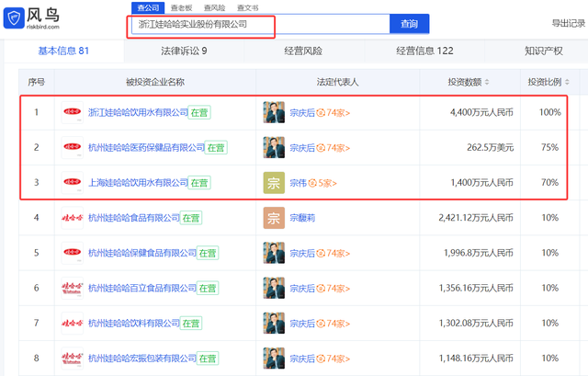Open 杭州娃哈哈食品有限公司 company link
The width and height of the screenshot is (588, 376).
tap(134, 218)
